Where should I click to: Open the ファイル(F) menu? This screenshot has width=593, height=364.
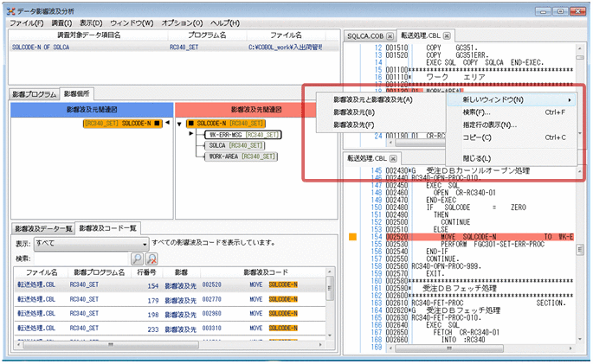(x=27, y=23)
